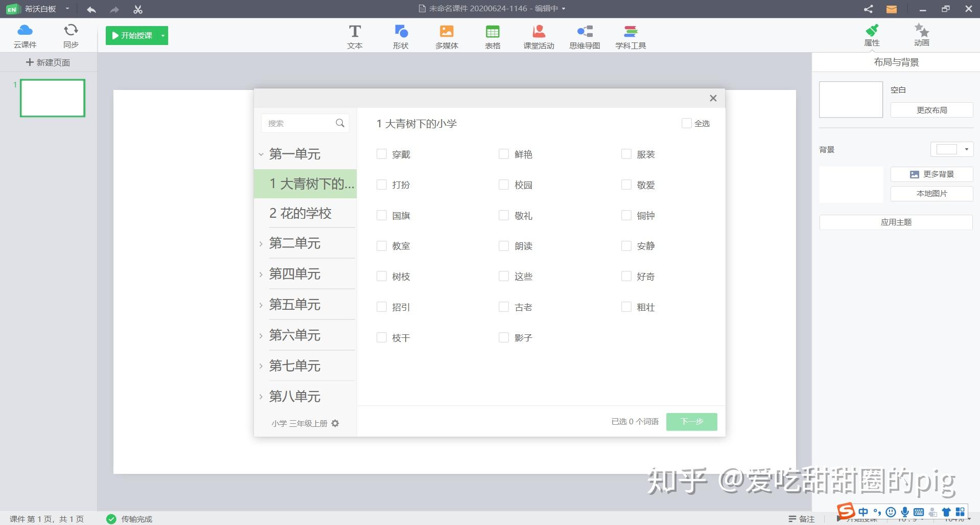The image size is (980, 525).
Task: Open the 云课件 cloud courseware icon
Action: pyautogui.click(x=25, y=36)
